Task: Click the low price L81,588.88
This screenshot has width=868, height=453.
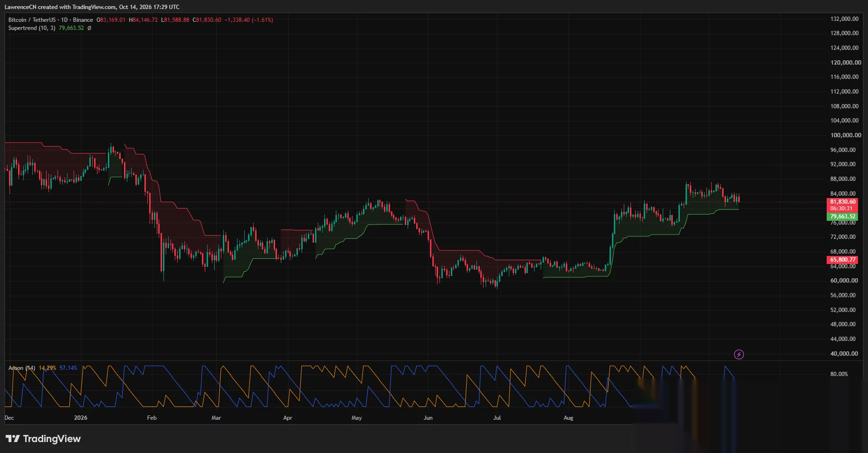Action: click(175, 20)
